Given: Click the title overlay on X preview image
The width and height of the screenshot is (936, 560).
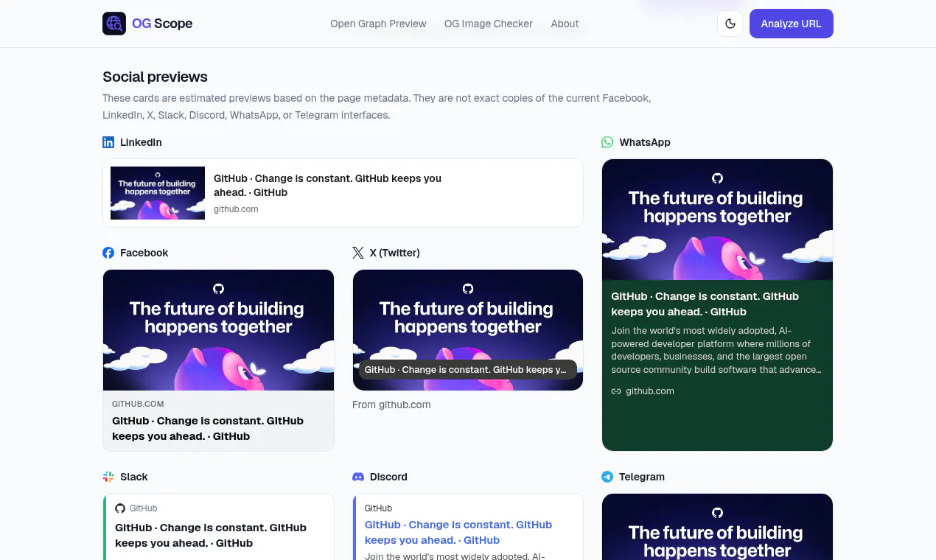Looking at the screenshot, I should click(468, 370).
